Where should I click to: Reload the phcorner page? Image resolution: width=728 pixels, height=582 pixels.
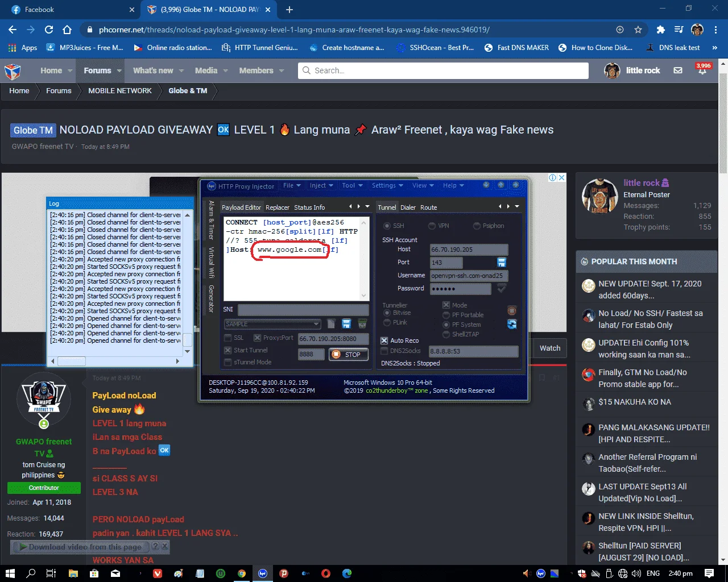49,30
